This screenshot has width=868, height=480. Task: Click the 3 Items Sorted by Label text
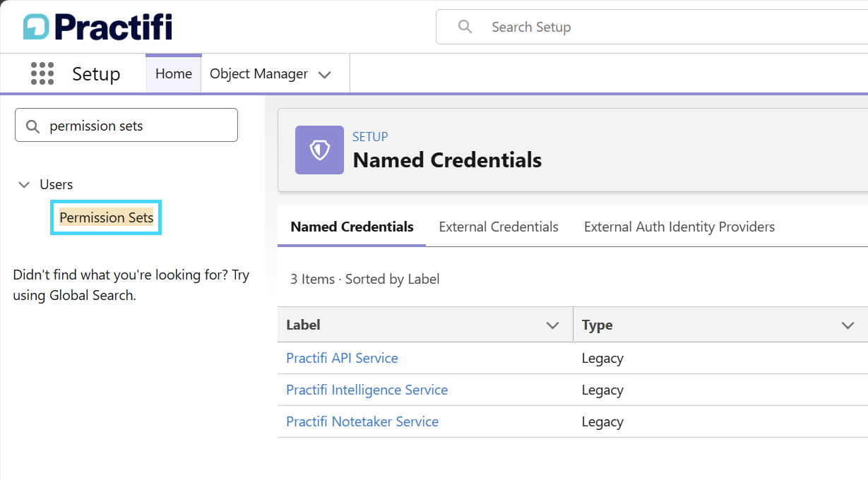click(x=365, y=279)
